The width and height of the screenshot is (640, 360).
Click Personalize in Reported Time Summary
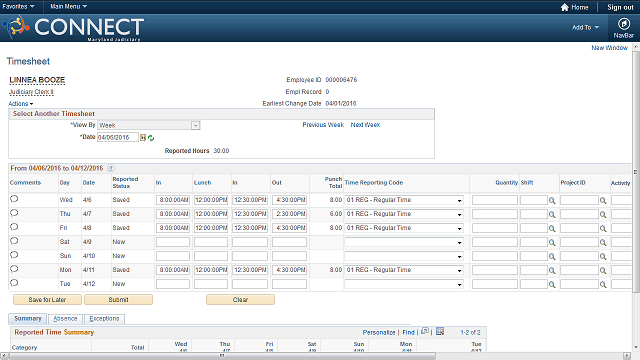[379, 333]
